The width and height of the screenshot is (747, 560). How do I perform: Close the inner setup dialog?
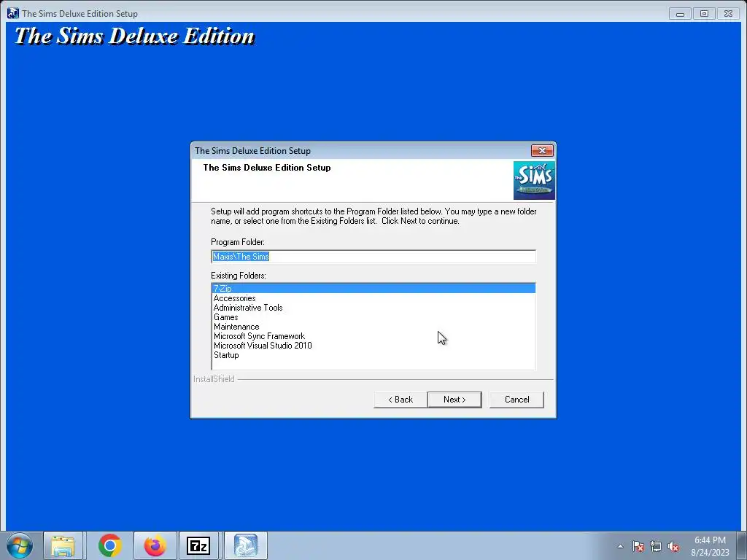(542, 150)
